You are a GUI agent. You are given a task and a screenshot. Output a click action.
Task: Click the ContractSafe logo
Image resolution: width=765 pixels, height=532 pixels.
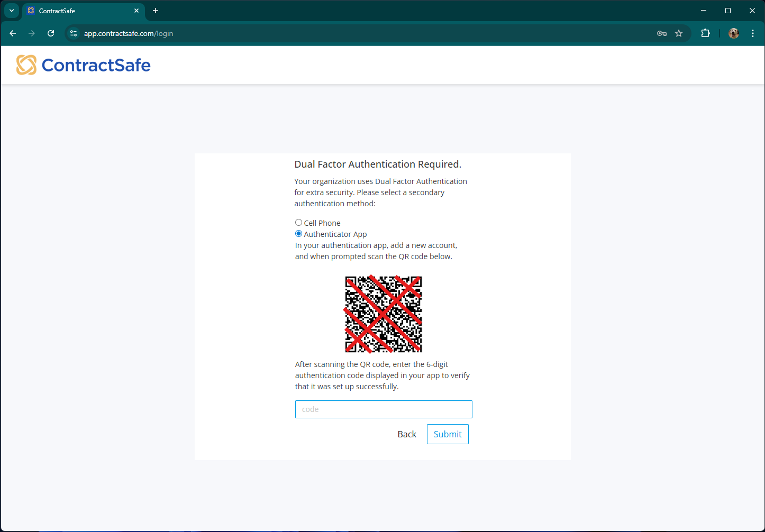coord(83,65)
